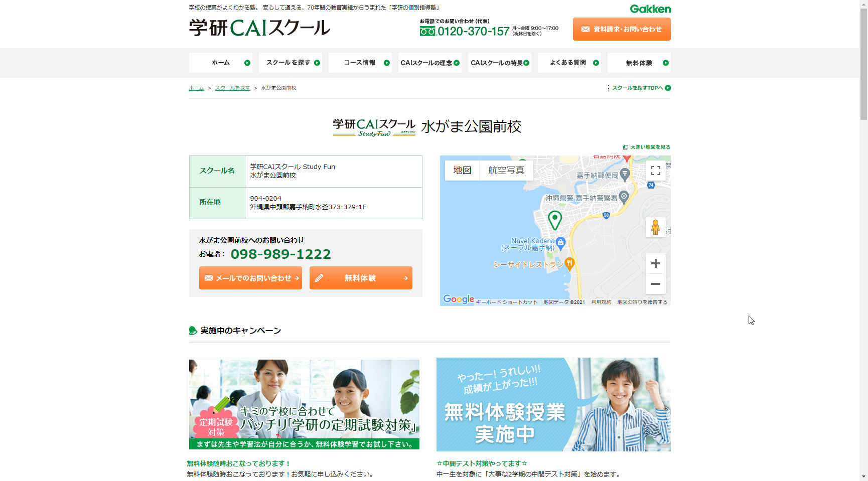
Task: Open よくある質問 navigation item
Action: coord(569,63)
